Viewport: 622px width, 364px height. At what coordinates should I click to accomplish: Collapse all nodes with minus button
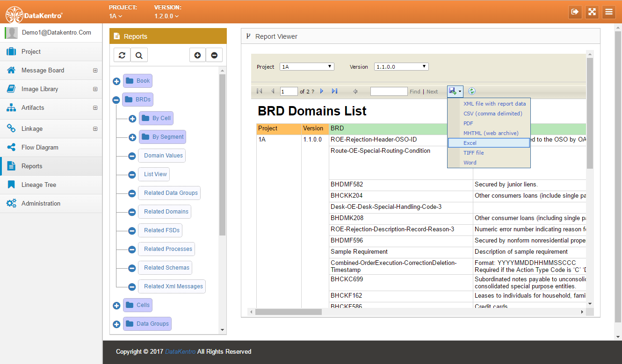tap(214, 55)
